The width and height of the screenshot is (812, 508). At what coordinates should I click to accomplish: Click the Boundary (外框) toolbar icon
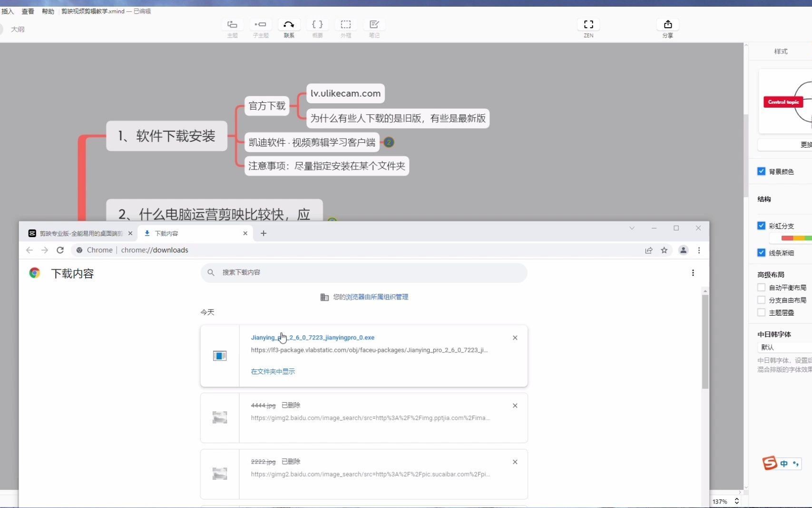(x=346, y=25)
